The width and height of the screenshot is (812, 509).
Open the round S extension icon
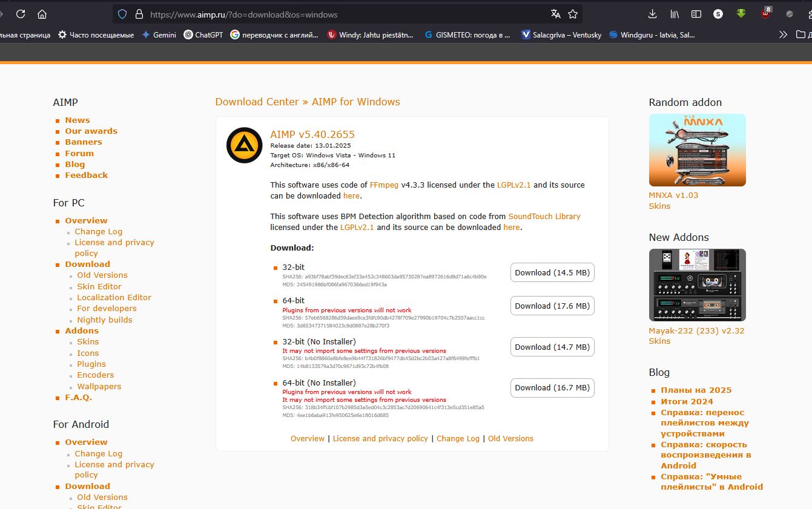coord(718,14)
